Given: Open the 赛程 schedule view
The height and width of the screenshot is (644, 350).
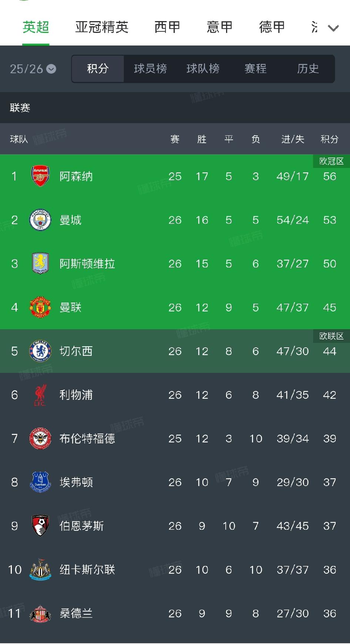Looking at the screenshot, I should tap(255, 69).
